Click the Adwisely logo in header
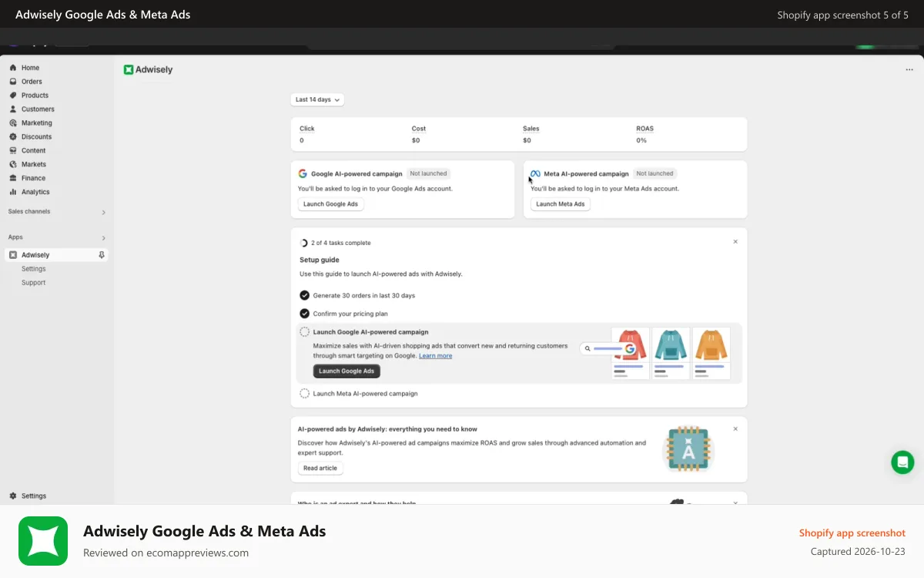 (x=148, y=69)
